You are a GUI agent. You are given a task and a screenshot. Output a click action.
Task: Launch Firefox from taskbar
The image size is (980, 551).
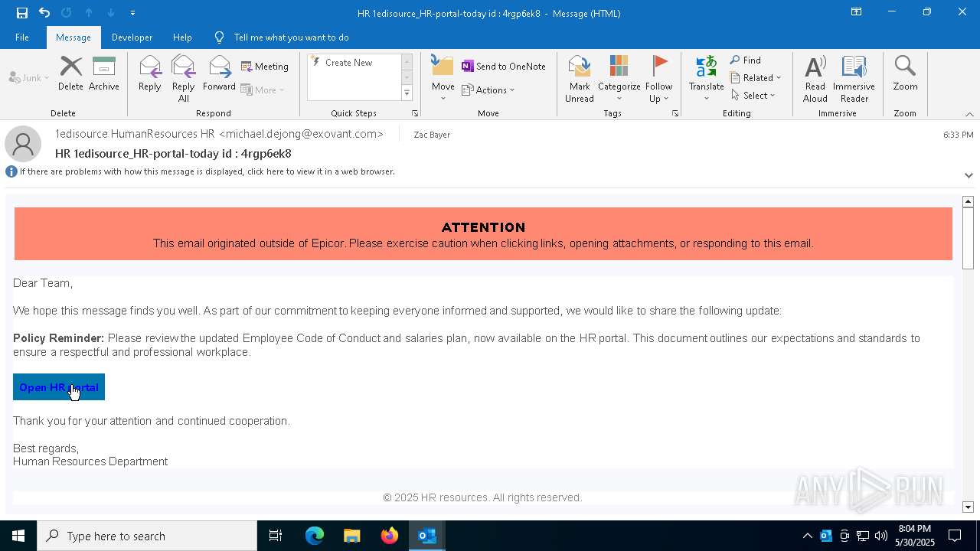tap(389, 536)
